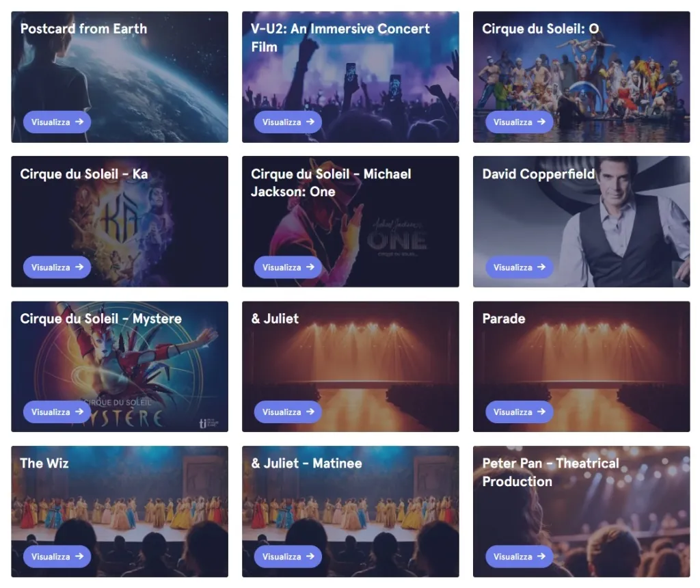700x588 pixels.
Task: Click arrow icon on Cirque du Soleil: O card
Action: click(x=541, y=122)
